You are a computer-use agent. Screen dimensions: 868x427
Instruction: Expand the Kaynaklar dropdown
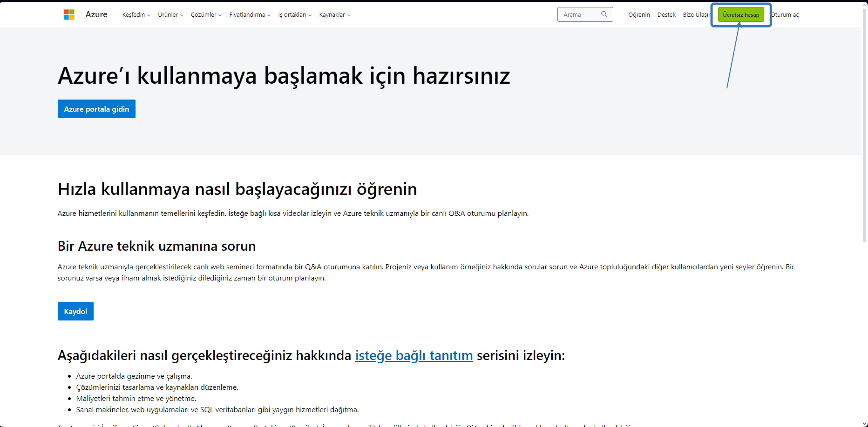[334, 14]
